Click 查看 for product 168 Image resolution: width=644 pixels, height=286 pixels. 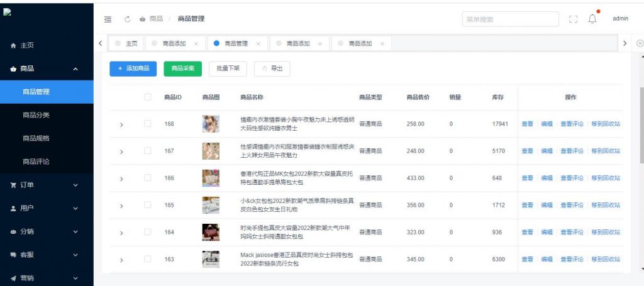528,123
